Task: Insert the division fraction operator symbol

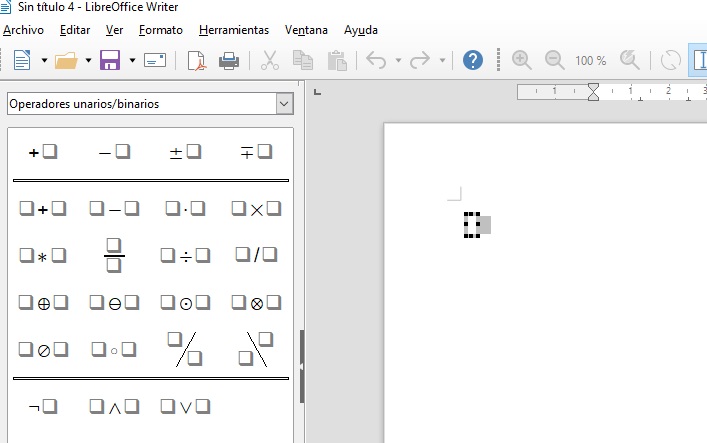Action: click(x=114, y=255)
